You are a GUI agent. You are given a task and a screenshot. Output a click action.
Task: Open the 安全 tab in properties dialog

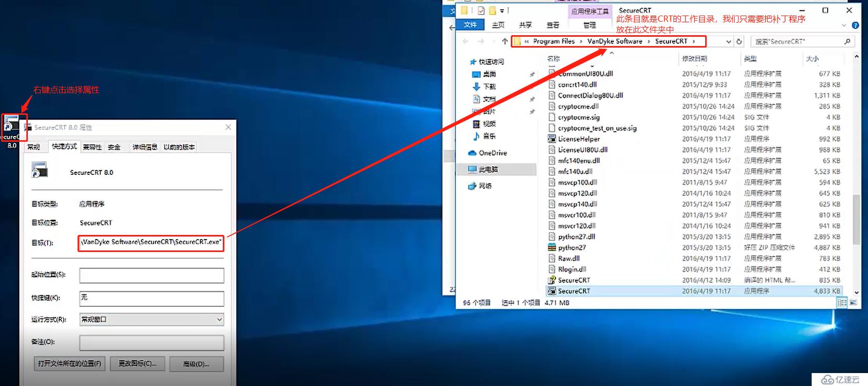point(114,147)
